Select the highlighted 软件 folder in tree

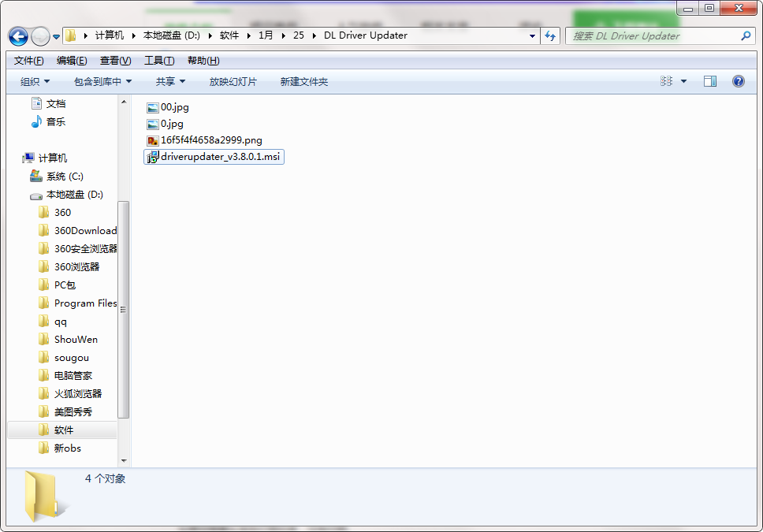[62, 430]
